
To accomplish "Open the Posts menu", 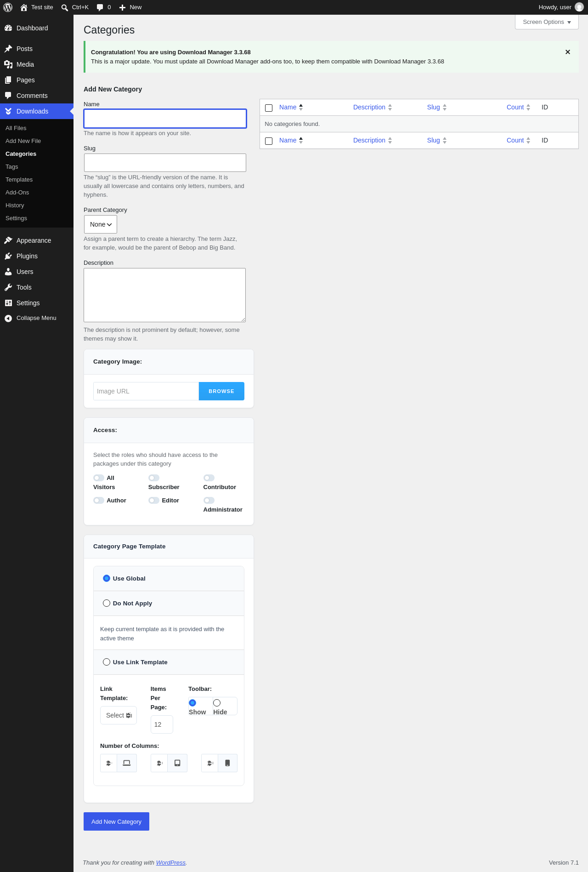I will coord(37,49).
